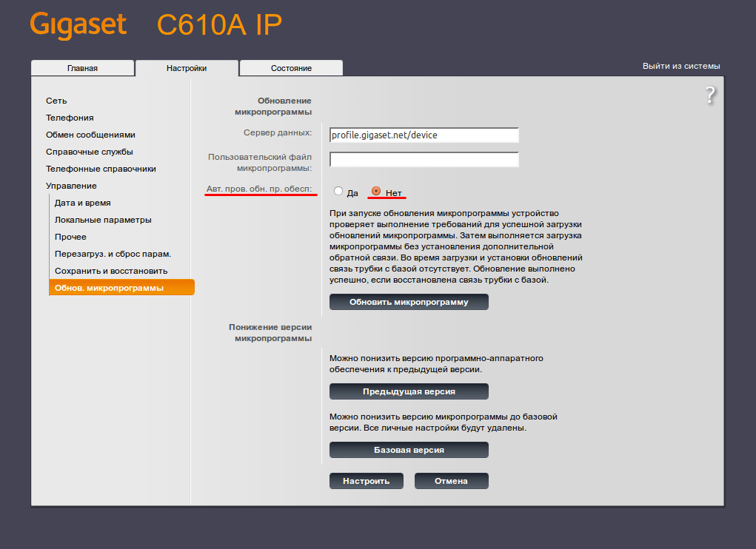
Task: Click the Сервер данных input field
Action: click(424, 135)
